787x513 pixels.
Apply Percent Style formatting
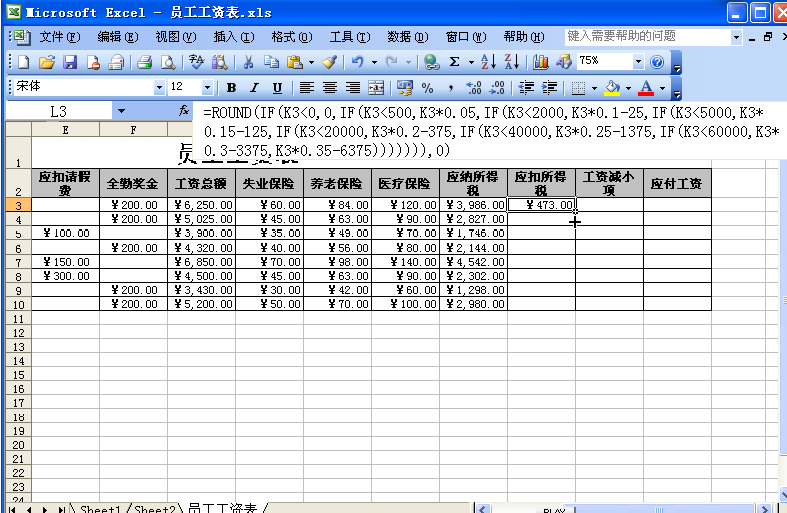click(x=428, y=88)
